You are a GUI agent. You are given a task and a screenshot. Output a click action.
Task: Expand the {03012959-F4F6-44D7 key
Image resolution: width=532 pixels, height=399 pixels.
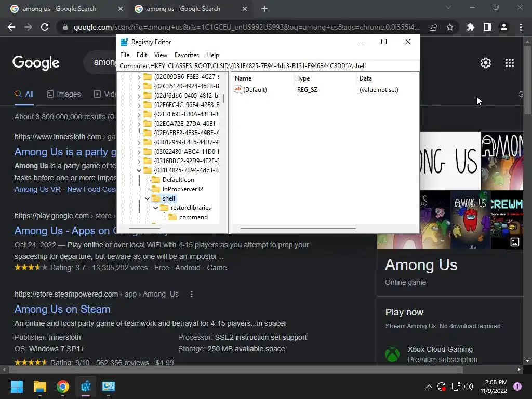click(139, 142)
